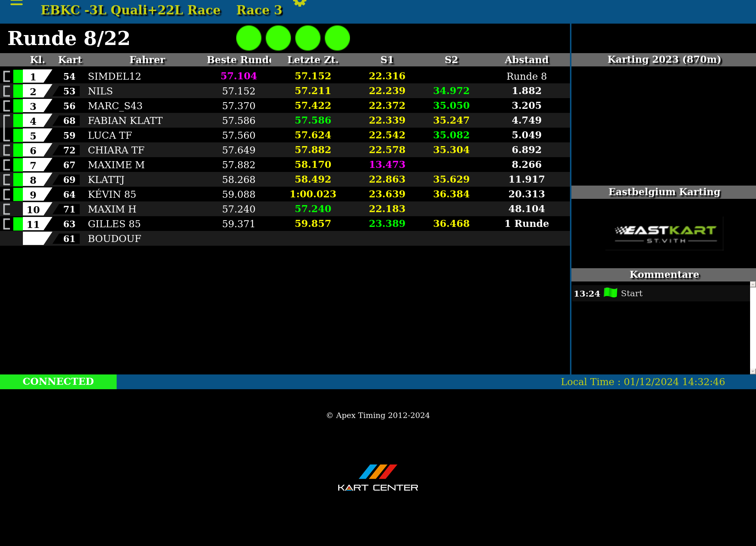The width and height of the screenshot is (756, 546).
Task: Select driver FABIAN KLATT name
Action: [125, 121]
